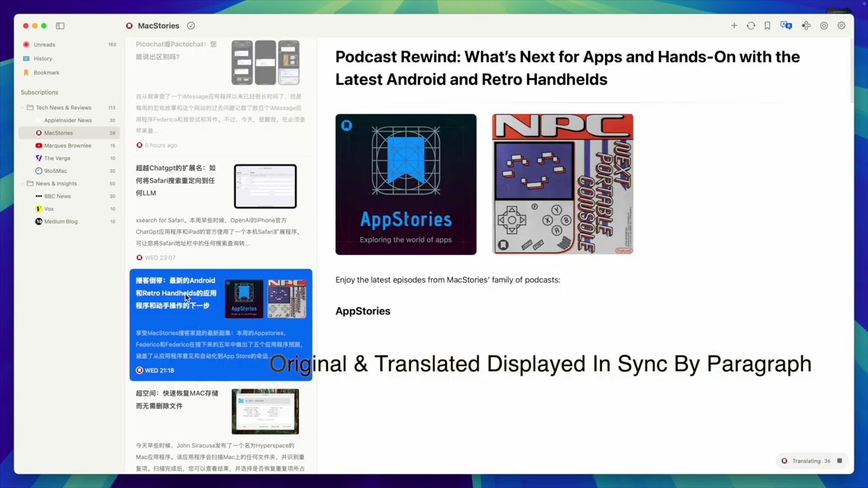The image size is (868, 488).
Task: Click the concentric circle toolbar icon
Action: tap(824, 26)
